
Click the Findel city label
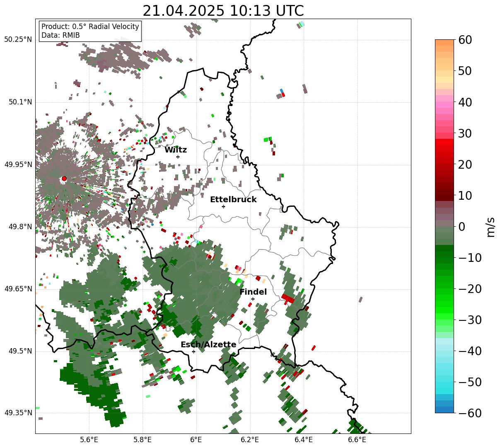[253, 292]
